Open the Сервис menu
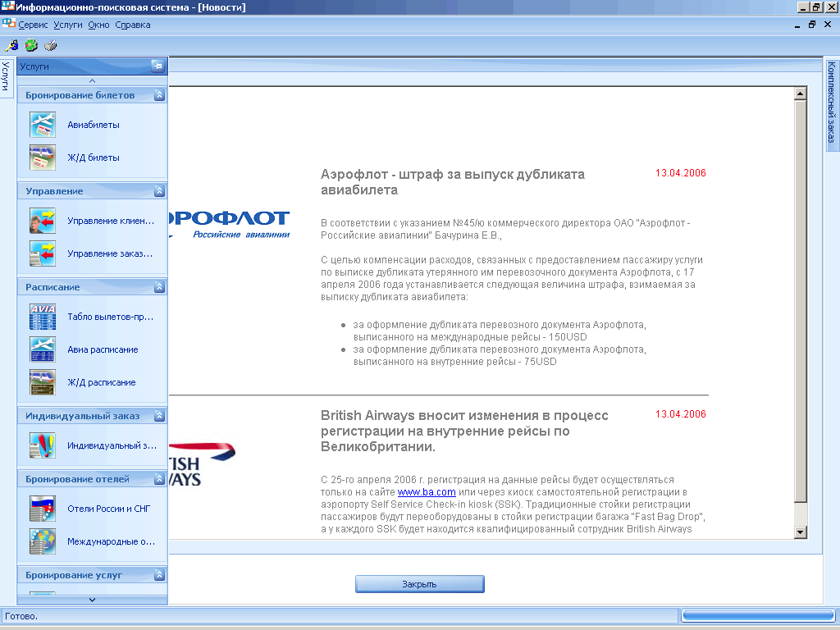Screen dimensions: 840x630 coord(33,25)
